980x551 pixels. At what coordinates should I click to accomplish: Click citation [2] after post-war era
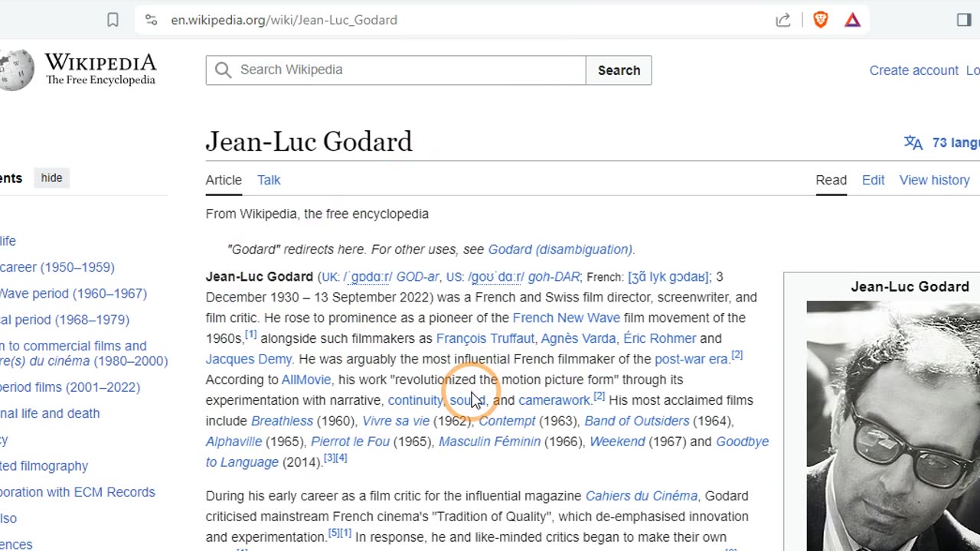point(737,355)
